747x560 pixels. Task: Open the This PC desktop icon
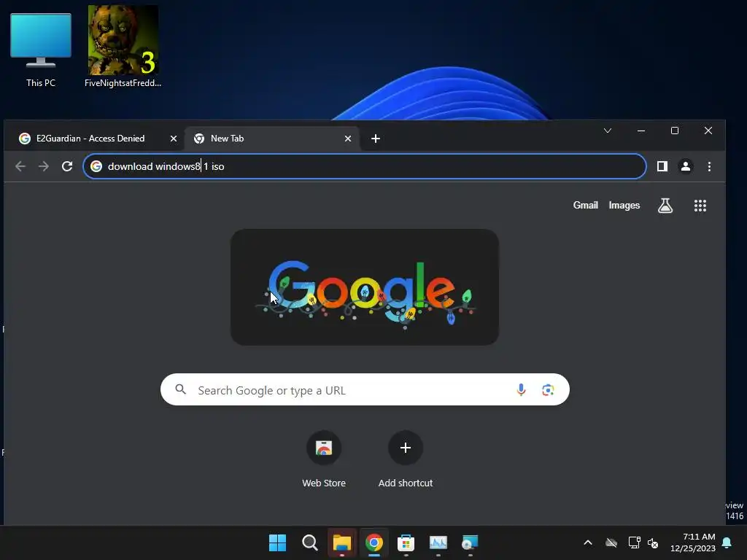click(x=41, y=50)
